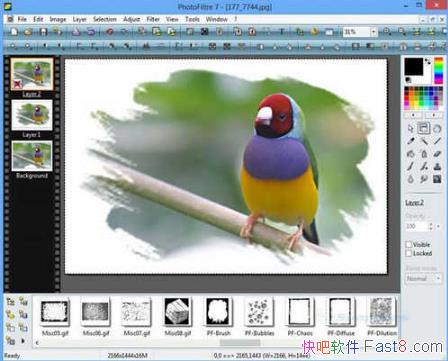Choose the Misc05.gif mask thumbnail
448x361 pixels.
tap(55, 312)
